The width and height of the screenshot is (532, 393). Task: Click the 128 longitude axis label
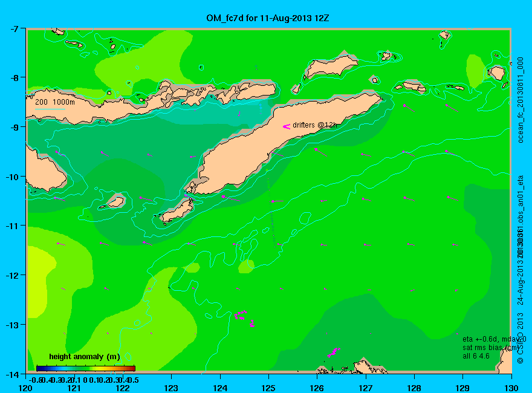coord(414,388)
